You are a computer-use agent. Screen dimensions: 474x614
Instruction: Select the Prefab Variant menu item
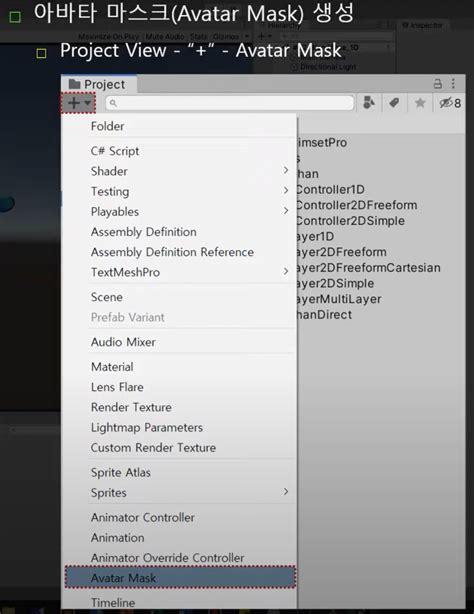180,317
